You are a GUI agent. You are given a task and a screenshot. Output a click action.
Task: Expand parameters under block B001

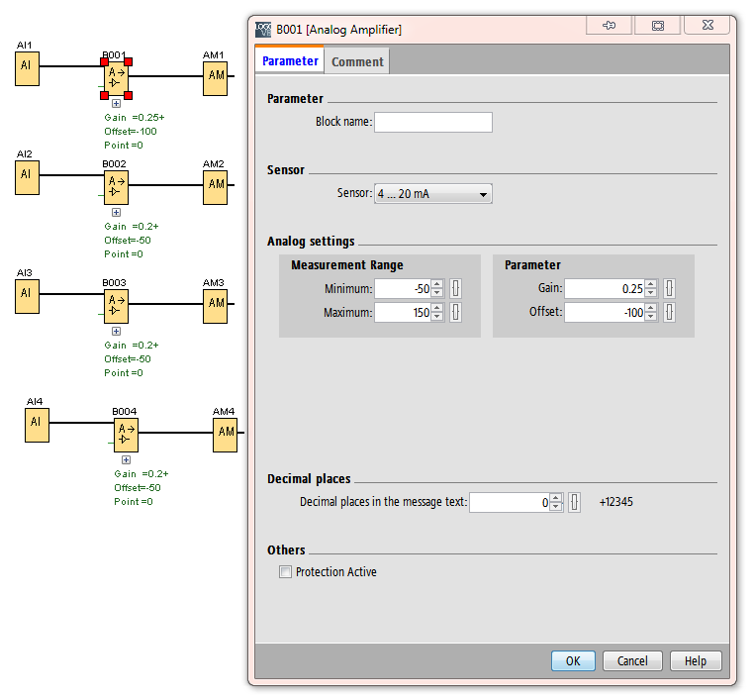116,103
